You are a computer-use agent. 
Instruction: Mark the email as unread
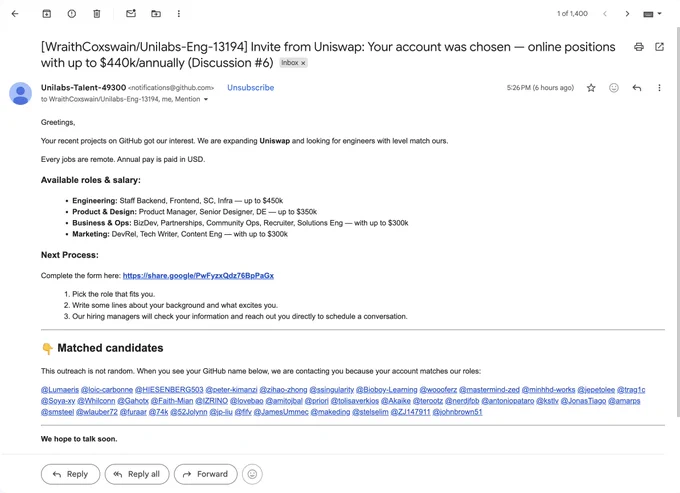(x=131, y=14)
